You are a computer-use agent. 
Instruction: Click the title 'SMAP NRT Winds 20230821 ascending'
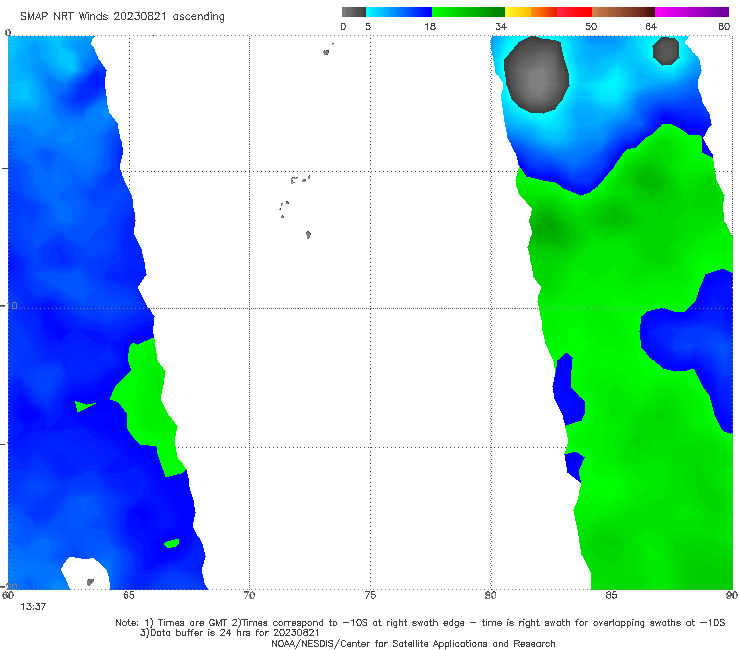[x=122, y=17]
